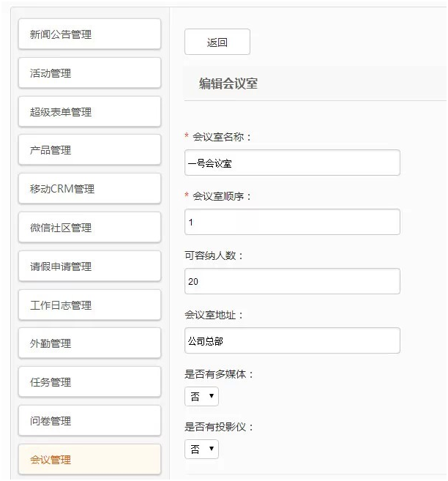The image size is (448, 481).
Task: Select highlighted 会议管理 menu item
Action: pos(89,460)
